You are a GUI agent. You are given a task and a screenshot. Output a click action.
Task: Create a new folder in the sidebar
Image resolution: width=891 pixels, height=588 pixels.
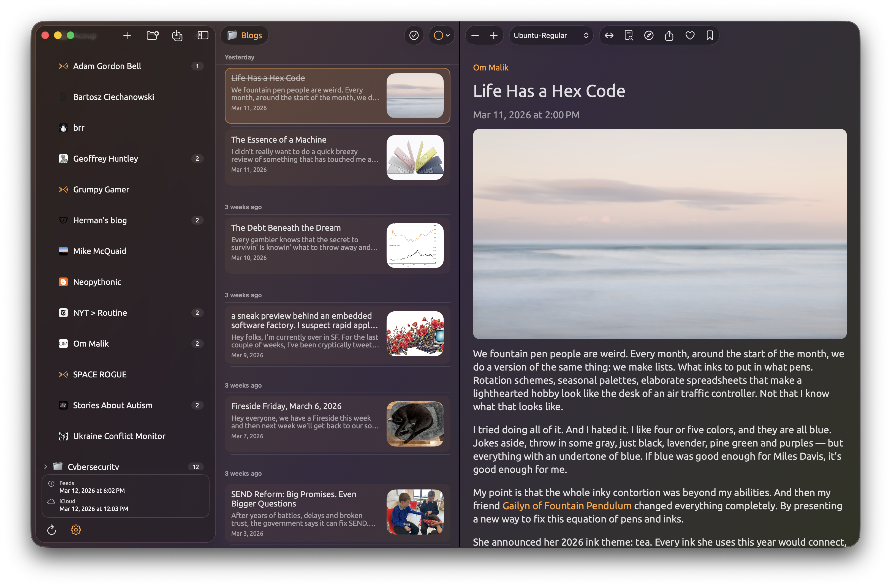[x=152, y=35]
